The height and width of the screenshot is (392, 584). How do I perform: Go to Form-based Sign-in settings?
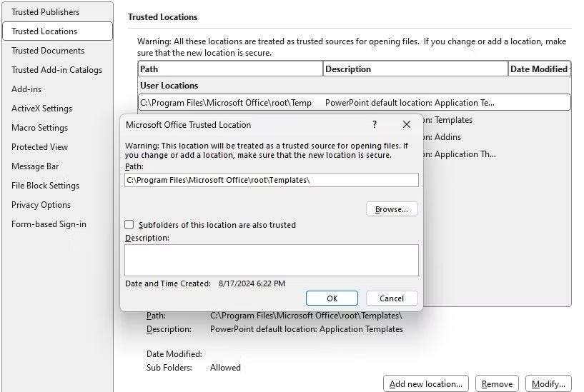(x=49, y=224)
